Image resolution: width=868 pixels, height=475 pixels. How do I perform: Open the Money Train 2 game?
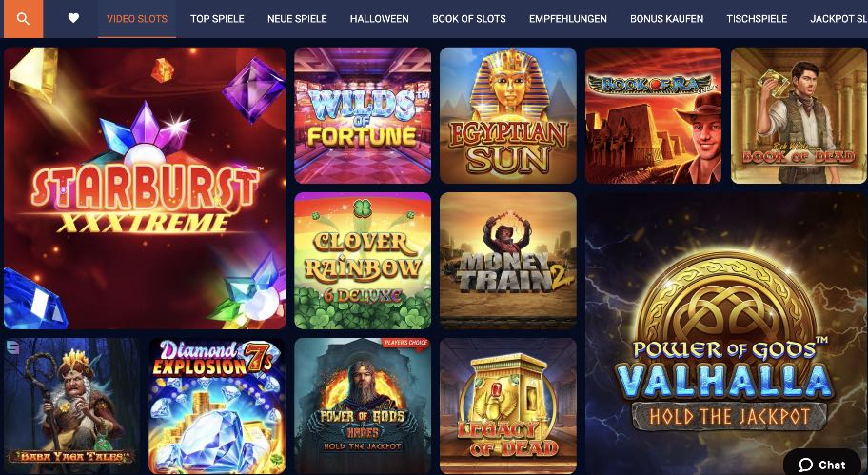pyautogui.click(x=508, y=261)
